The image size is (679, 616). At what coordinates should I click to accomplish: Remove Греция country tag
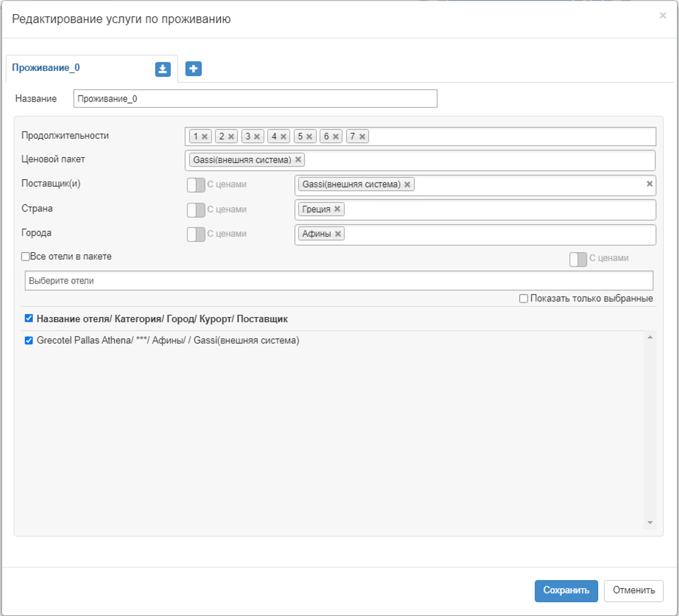[337, 209]
